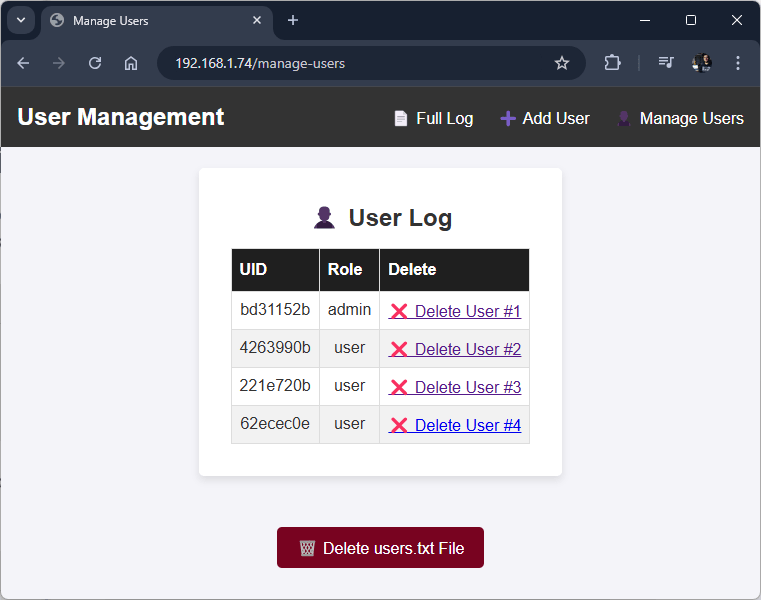Screen dimensions: 761x600
Task: Click the document icon beside Full Log
Action: [401, 119]
